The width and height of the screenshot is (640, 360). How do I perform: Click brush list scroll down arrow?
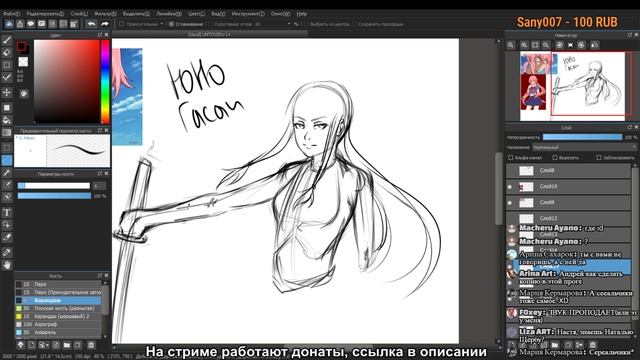105,336
